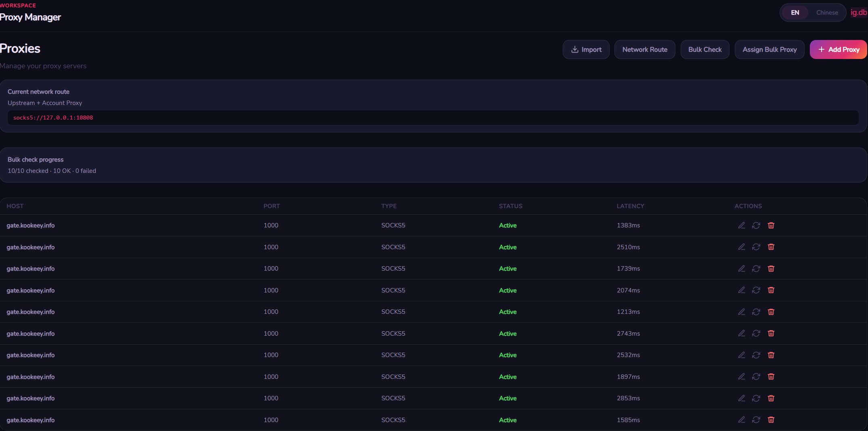
Task: Delete the proxy with 2510ms latency
Action: [x=771, y=247]
